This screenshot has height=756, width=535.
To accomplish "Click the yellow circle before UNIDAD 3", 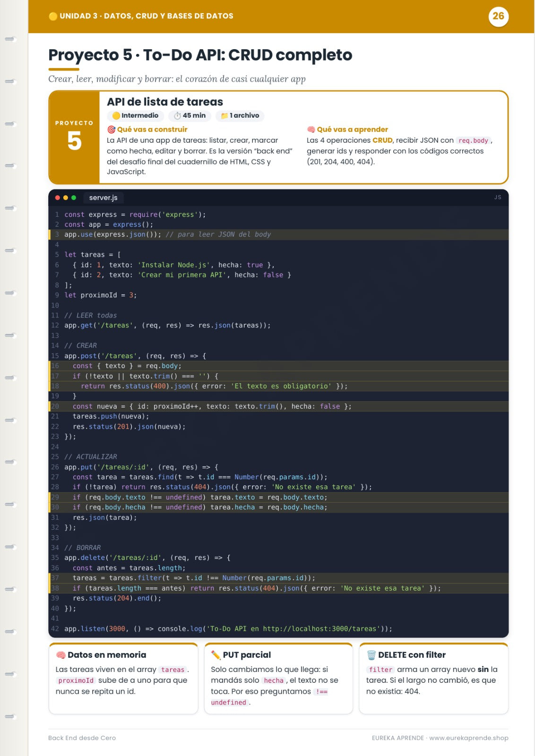I will pos(53,16).
